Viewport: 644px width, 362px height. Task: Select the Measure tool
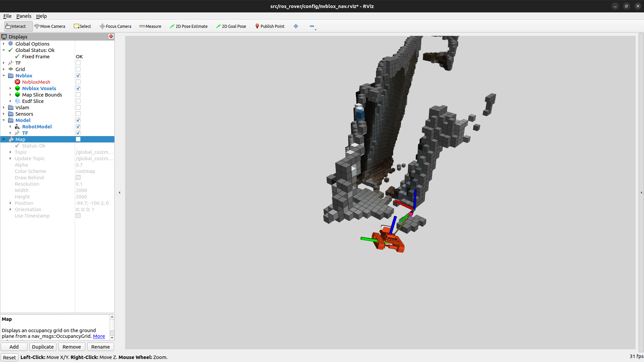(x=150, y=26)
